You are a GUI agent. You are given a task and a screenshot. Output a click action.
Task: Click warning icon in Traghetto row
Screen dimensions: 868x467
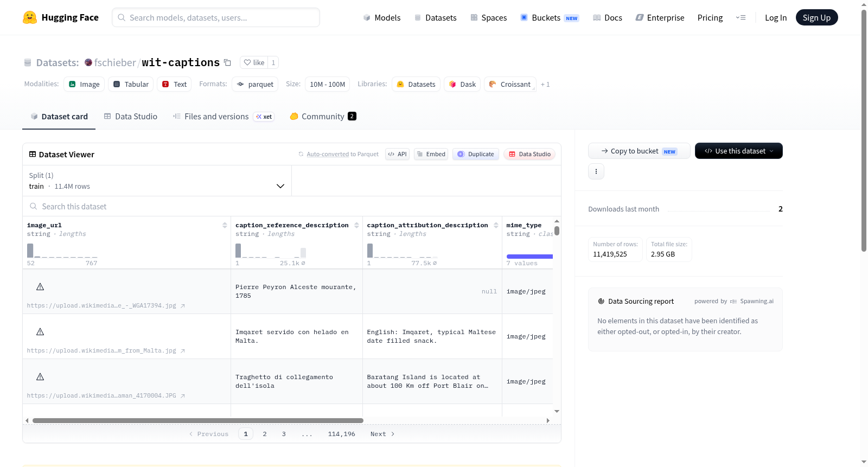[40, 376]
